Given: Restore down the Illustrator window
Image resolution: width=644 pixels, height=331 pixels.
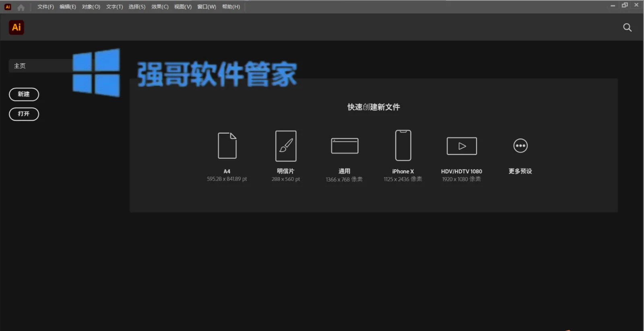Looking at the screenshot, I should click(x=625, y=5).
